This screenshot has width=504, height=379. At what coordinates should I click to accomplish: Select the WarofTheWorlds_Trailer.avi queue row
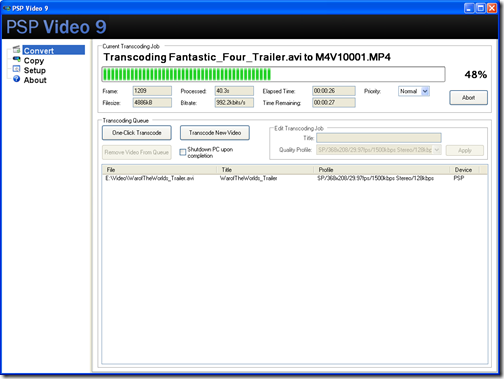[x=294, y=178]
